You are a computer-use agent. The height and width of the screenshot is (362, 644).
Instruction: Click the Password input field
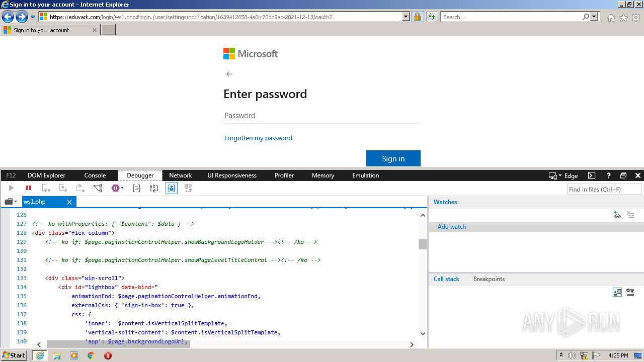pos(321,116)
